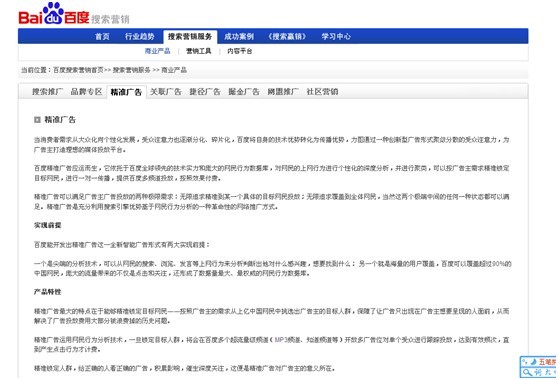Click the 精准广告 article heading
This screenshot has height=380, width=558.
pos(60,120)
